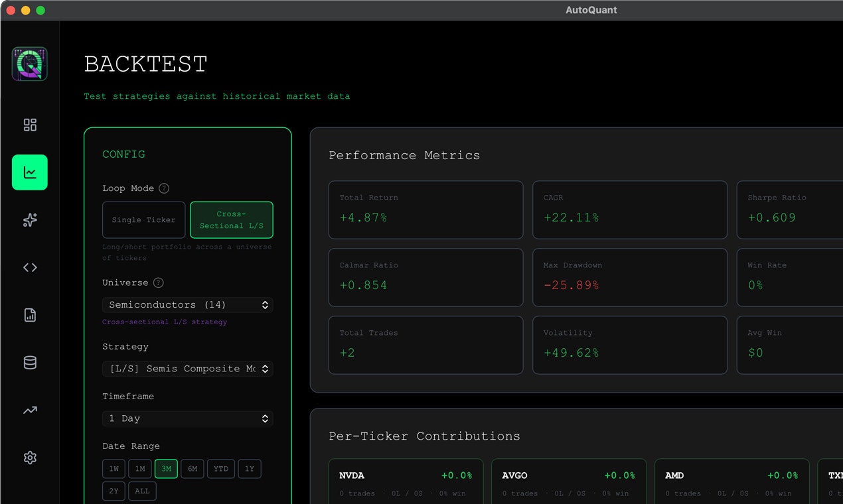Show Universe help tooltip icon
This screenshot has height=504, width=843.
pyautogui.click(x=158, y=283)
